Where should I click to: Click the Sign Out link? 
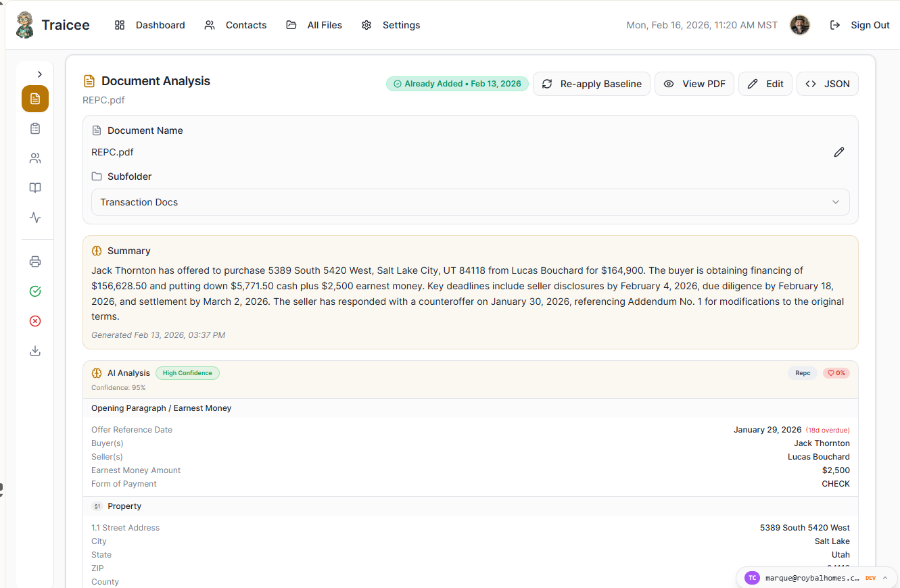[860, 25]
